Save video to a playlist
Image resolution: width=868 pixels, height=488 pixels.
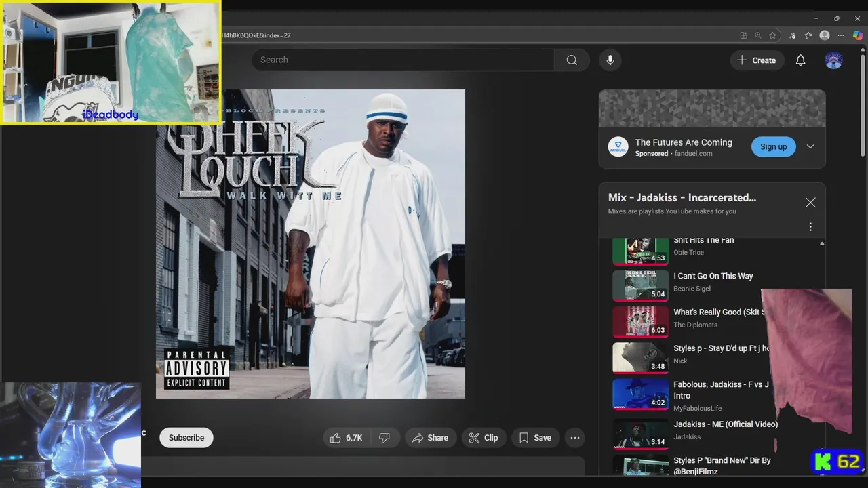tap(535, 438)
